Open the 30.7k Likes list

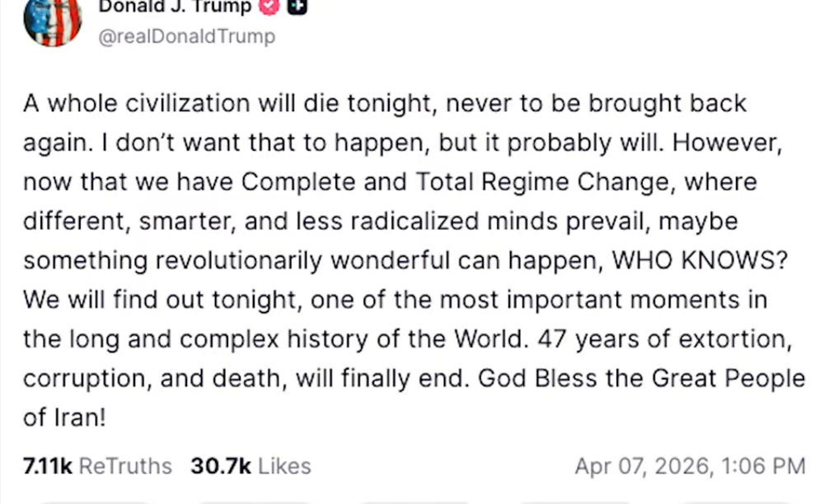pos(250,465)
